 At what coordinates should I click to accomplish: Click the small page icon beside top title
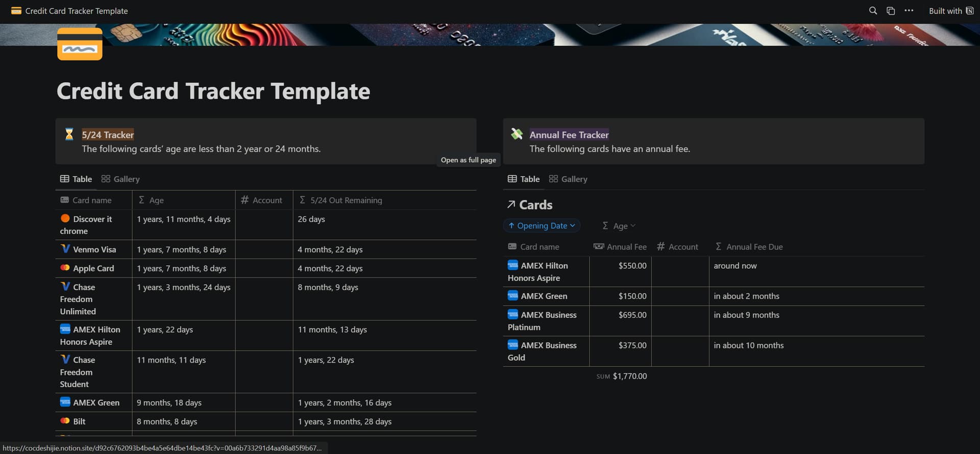(x=16, y=11)
